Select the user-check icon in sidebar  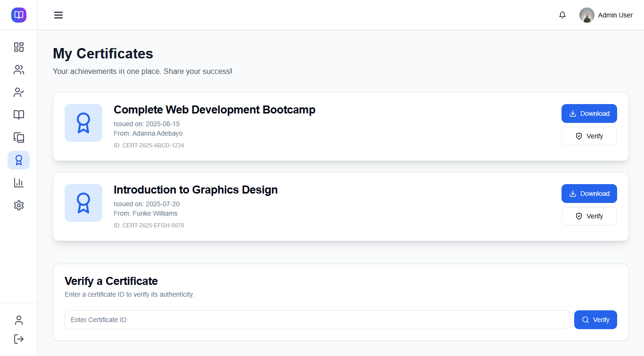pyautogui.click(x=19, y=92)
